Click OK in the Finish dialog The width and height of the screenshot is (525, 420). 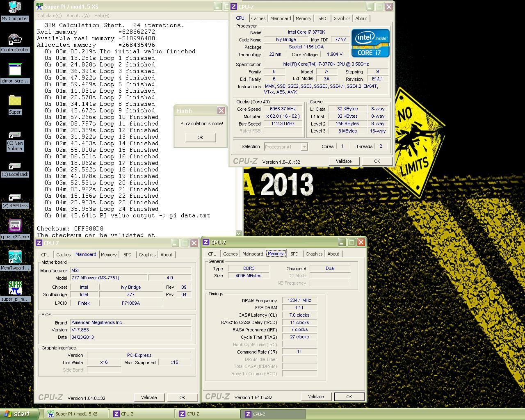(x=200, y=137)
